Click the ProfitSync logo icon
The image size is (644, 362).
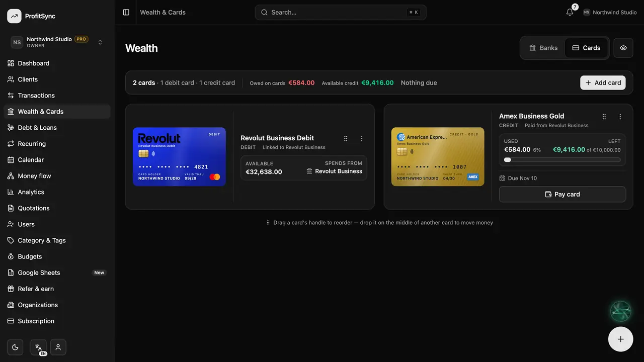click(x=14, y=16)
